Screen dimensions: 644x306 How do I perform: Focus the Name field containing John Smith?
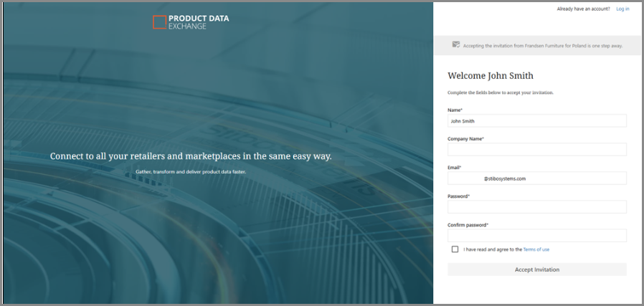[x=536, y=121]
